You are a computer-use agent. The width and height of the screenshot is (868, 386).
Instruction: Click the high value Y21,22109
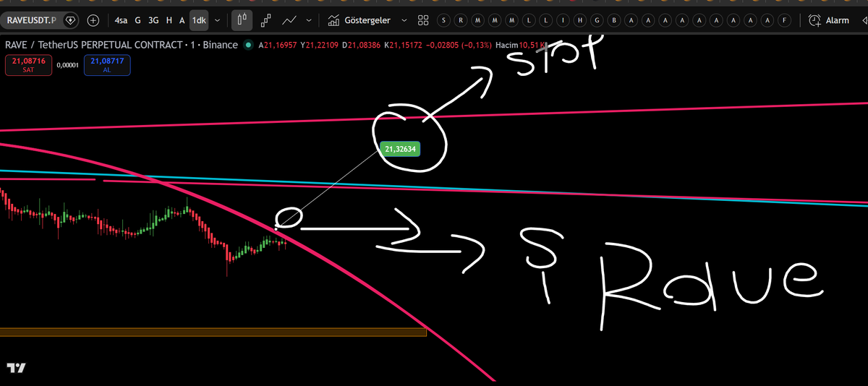[320, 45]
